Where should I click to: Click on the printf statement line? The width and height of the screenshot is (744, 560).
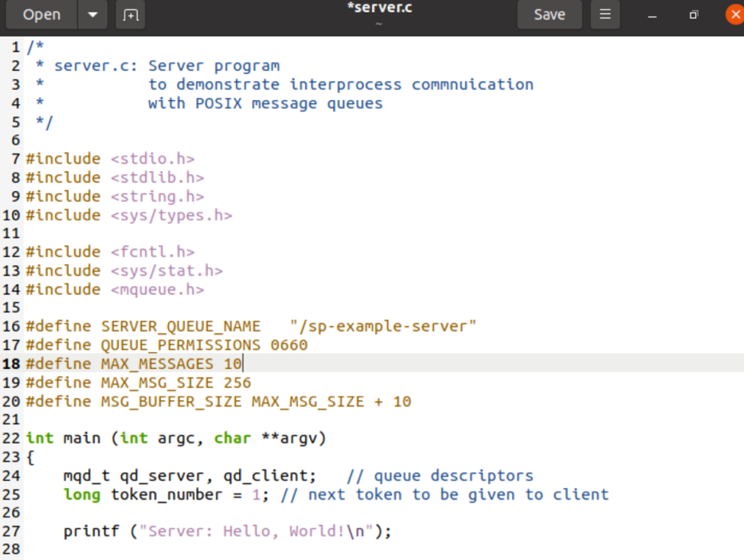point(227,532)
